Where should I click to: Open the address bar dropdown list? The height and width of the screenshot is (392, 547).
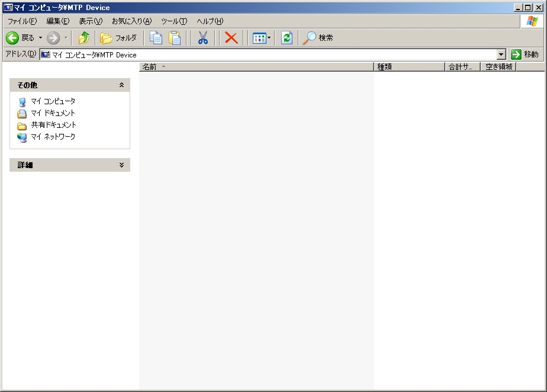click(x=501, y=54)
